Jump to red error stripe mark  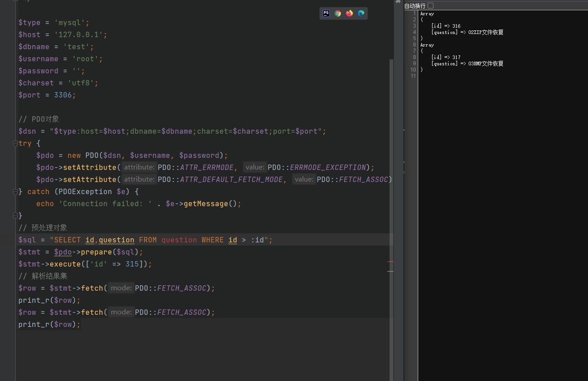pyautogui.click(x=391, y=261)
